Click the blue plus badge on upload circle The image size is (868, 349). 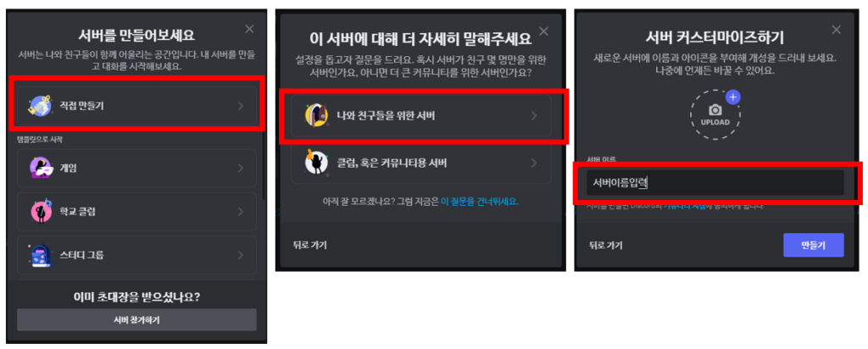(x=733, y=97)
